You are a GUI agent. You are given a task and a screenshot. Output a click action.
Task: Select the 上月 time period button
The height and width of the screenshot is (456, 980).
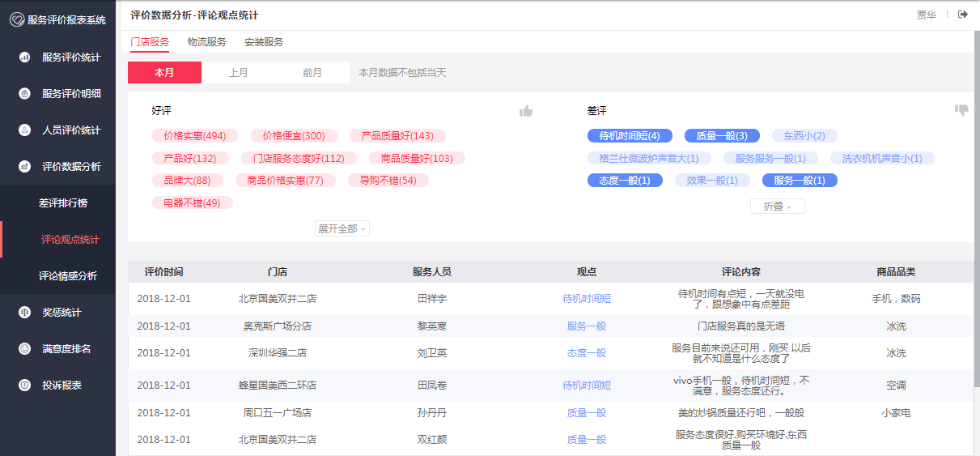pos(238,73)
